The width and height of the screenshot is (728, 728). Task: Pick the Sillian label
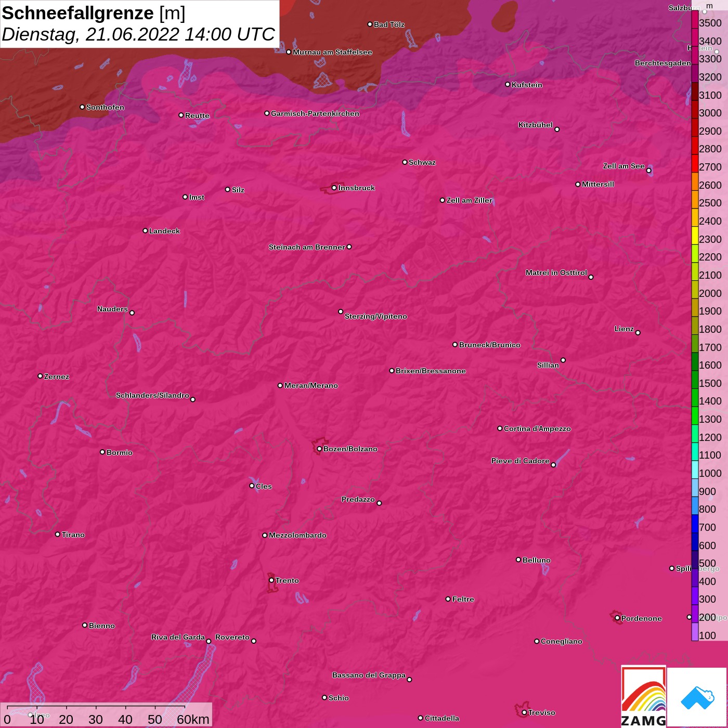coord(548,365)
